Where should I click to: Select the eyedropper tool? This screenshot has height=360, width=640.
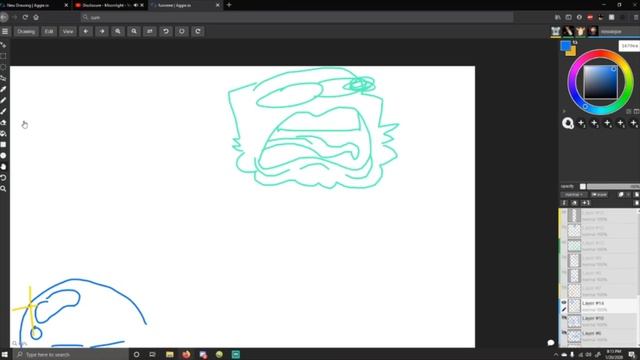coord(3,89)
